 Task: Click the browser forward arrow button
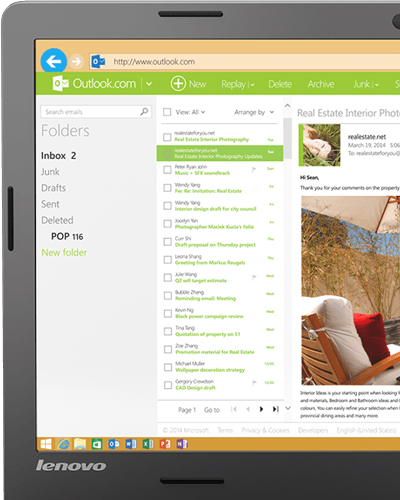(77, 61)
